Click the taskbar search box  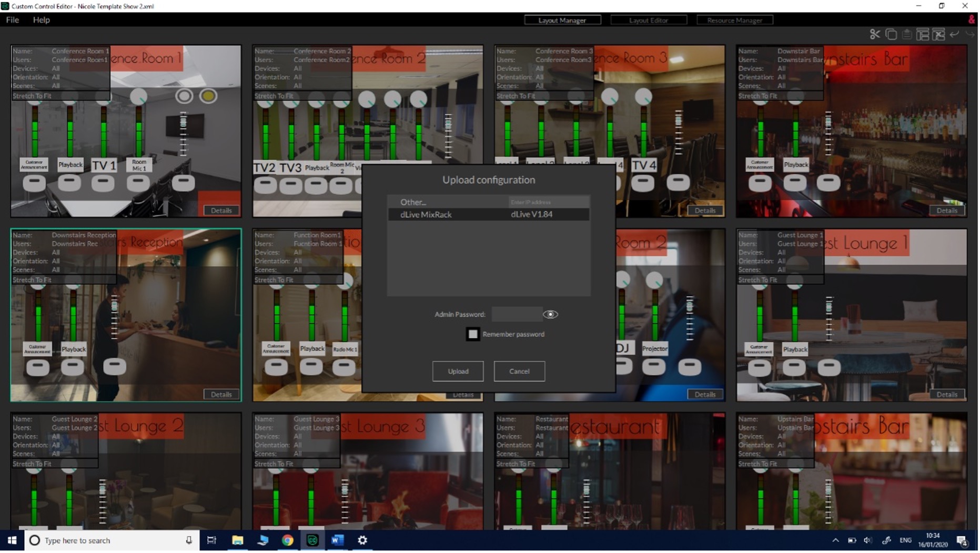tap(112, 541)
